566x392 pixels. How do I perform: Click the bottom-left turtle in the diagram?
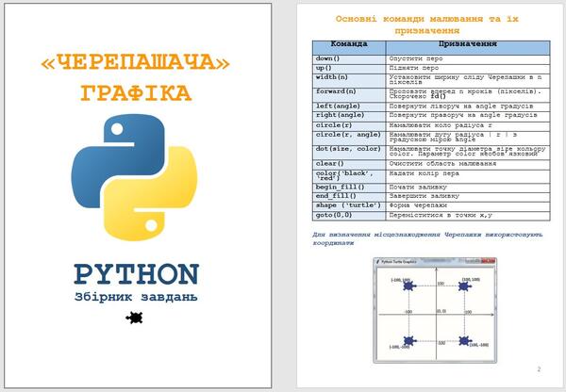409,340
